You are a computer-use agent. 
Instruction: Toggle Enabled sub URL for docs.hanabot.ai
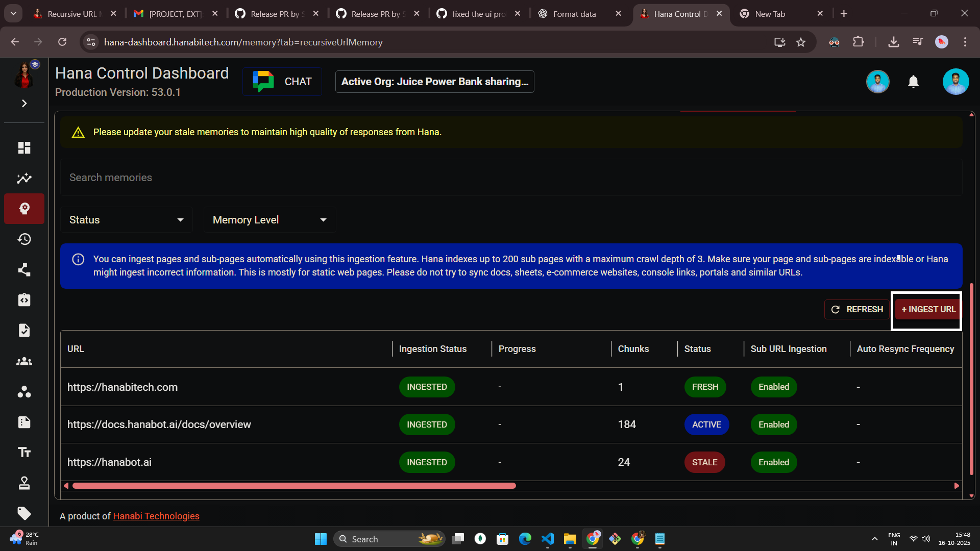773,424
